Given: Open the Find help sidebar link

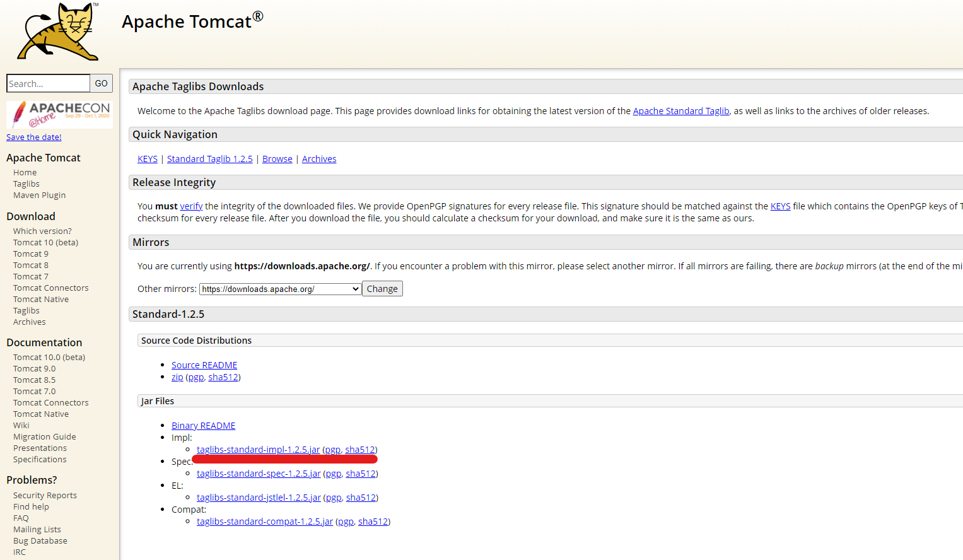Looking at the screenshot, I should [x=31, y=506].
